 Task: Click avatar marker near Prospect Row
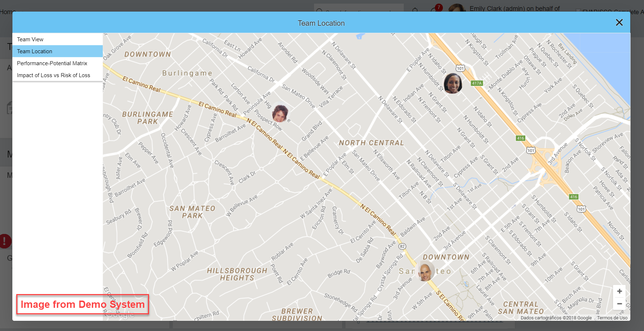tap(280, 113)
